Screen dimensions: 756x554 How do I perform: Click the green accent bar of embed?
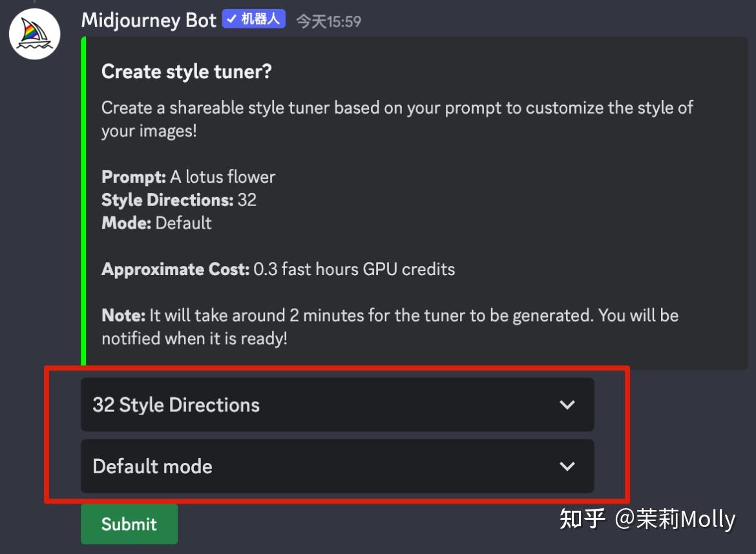pos(83,201)
